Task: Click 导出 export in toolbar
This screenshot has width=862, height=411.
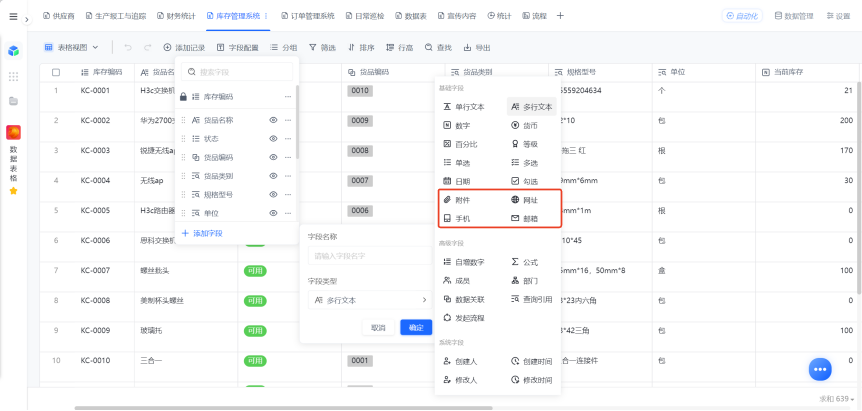Action: point(477,48)
